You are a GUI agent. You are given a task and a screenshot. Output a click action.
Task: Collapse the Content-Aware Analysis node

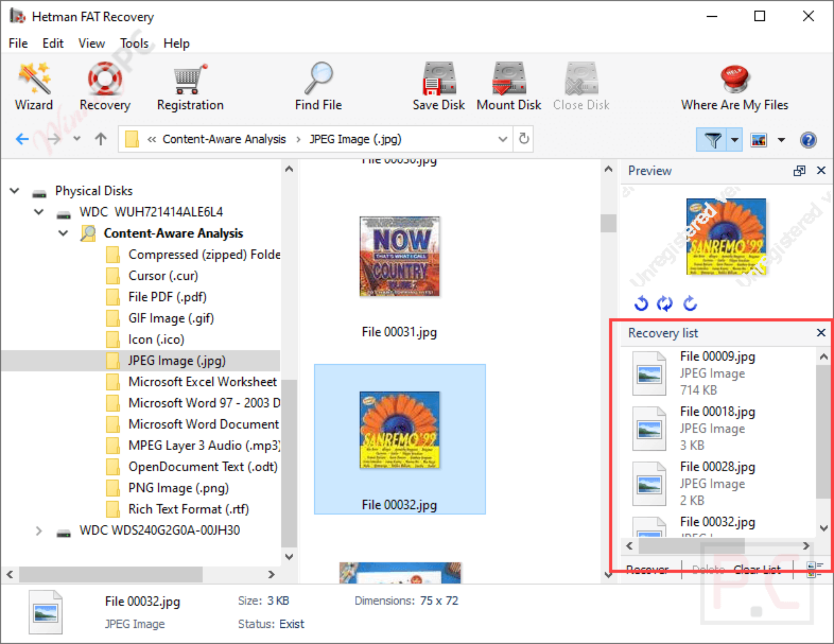(x=63, y=233)
